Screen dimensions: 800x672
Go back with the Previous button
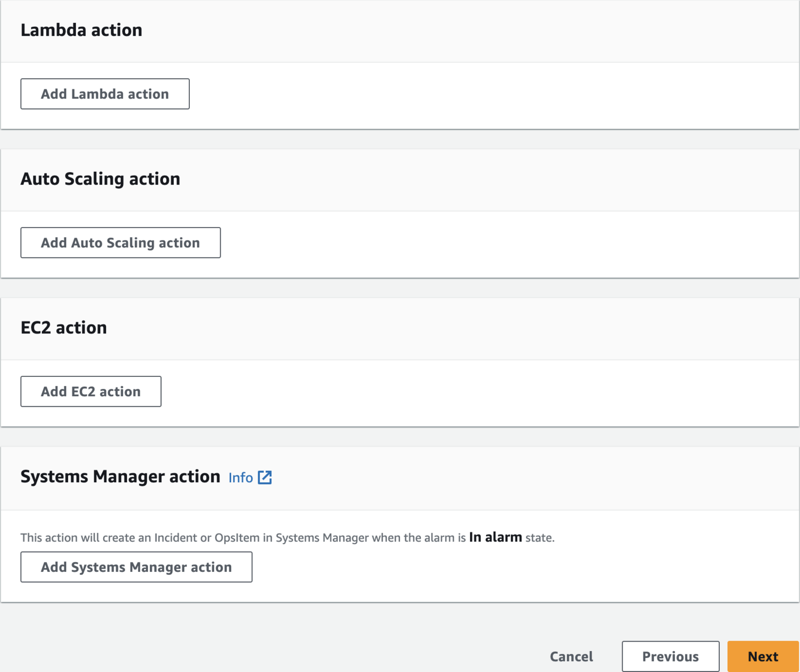click(670, 657)
